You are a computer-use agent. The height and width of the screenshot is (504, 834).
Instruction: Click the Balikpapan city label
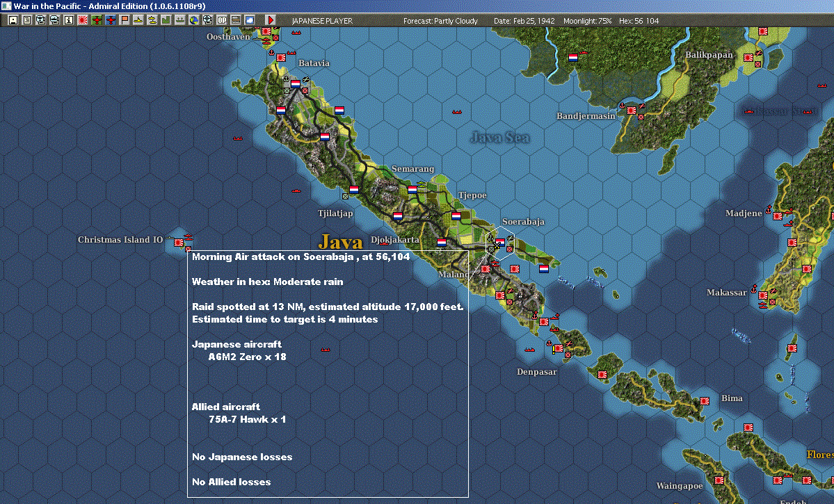click(709, 55)
